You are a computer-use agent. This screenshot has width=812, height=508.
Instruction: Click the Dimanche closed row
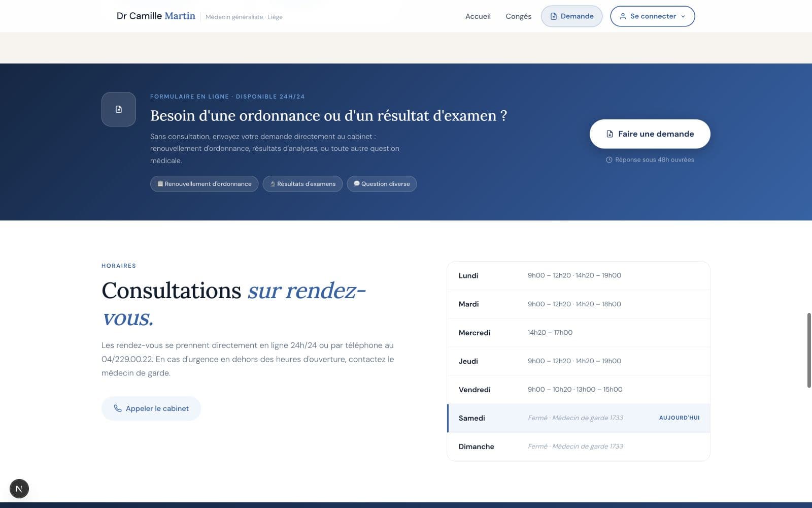point(579,447)
